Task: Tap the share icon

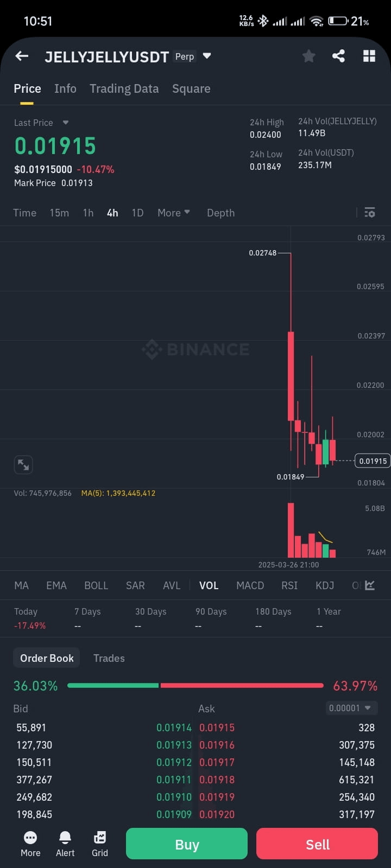Action: [x=338, y=56]
